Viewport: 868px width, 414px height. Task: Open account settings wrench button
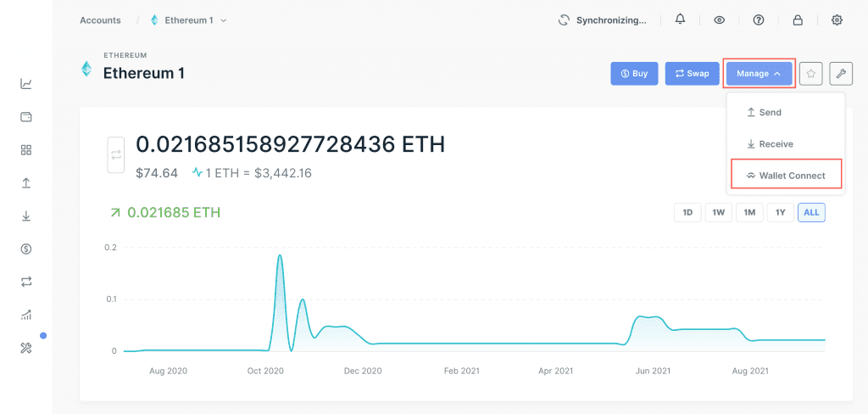pos(841,74)
